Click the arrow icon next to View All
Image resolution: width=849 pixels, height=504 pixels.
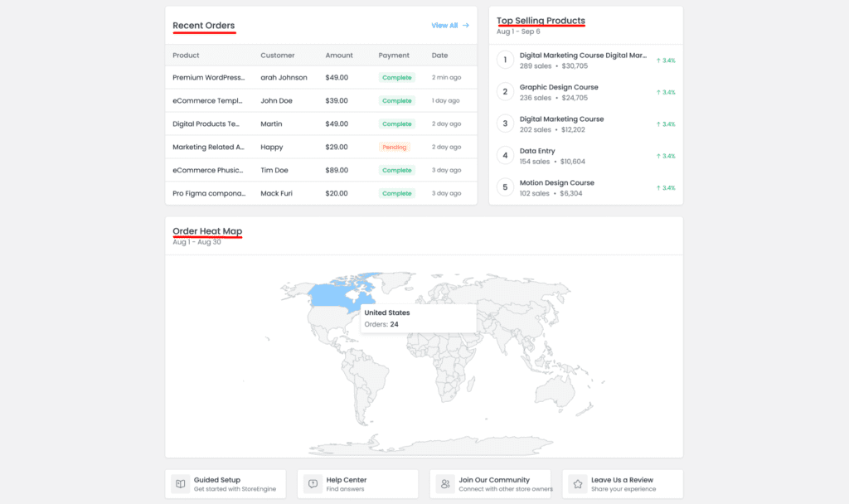coord(468,26)
